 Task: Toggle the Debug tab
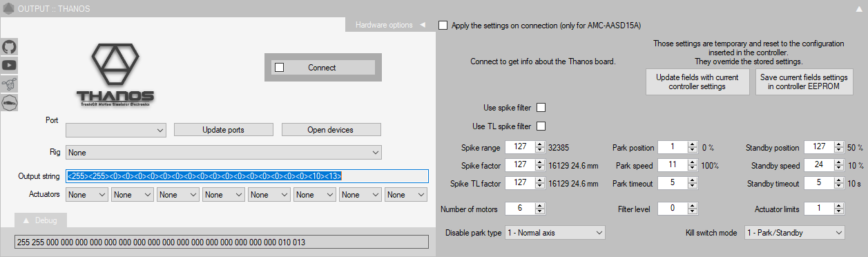(x=41, y=220)
